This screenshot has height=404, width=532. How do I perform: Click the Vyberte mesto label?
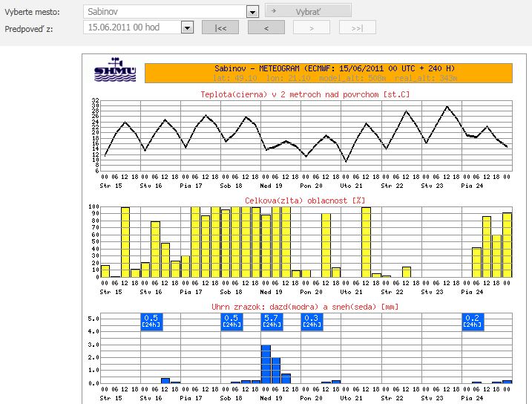33,13
